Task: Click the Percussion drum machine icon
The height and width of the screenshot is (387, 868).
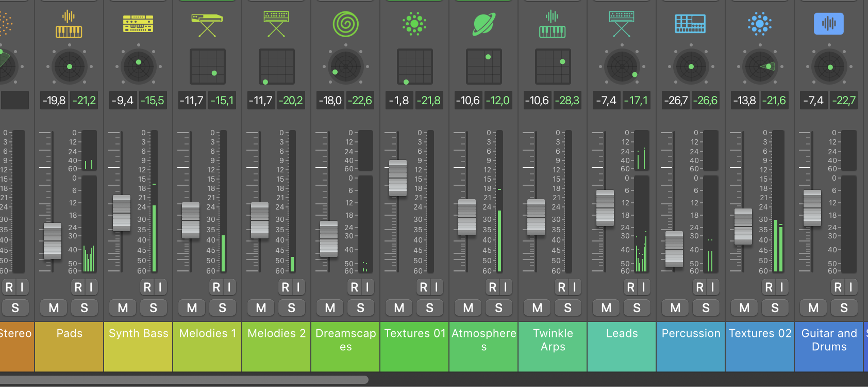Action: click(691, 24)
